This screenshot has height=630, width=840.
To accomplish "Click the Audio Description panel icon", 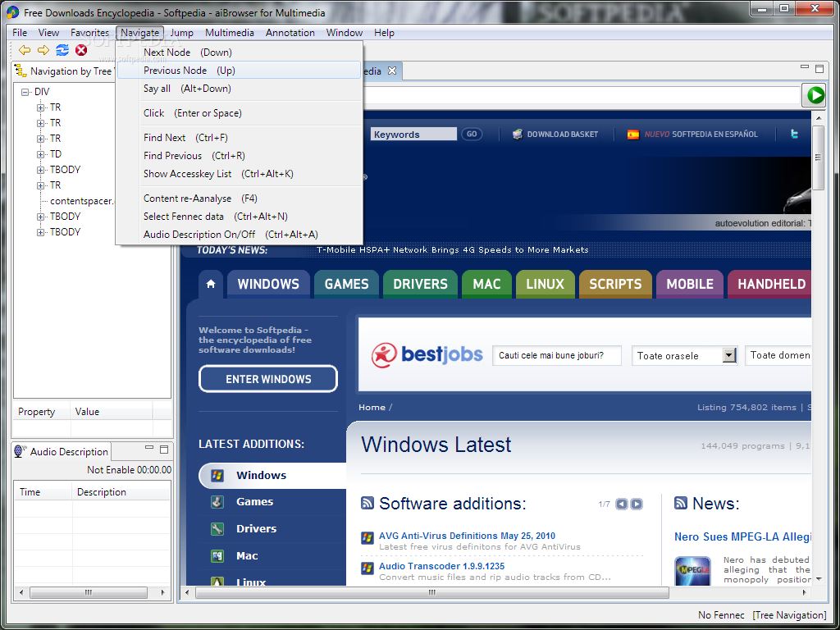I will pos(21,452).
